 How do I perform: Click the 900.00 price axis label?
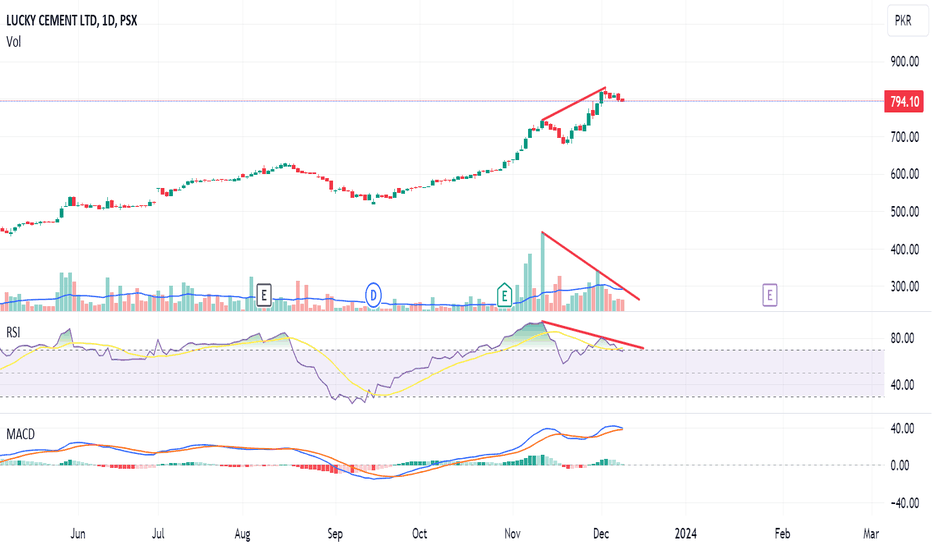[905, 61]
